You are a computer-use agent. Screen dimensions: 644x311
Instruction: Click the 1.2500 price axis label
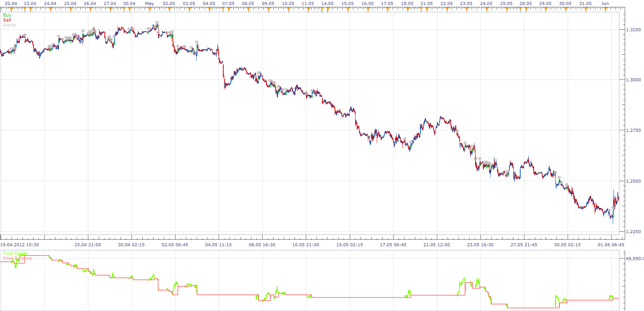pos(633,181)
